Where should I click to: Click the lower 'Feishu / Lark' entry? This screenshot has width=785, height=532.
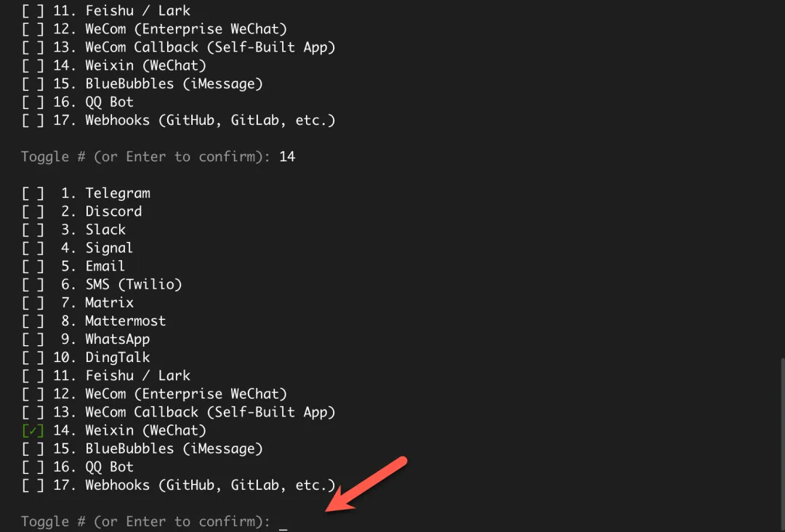click(x=137, y=376)
